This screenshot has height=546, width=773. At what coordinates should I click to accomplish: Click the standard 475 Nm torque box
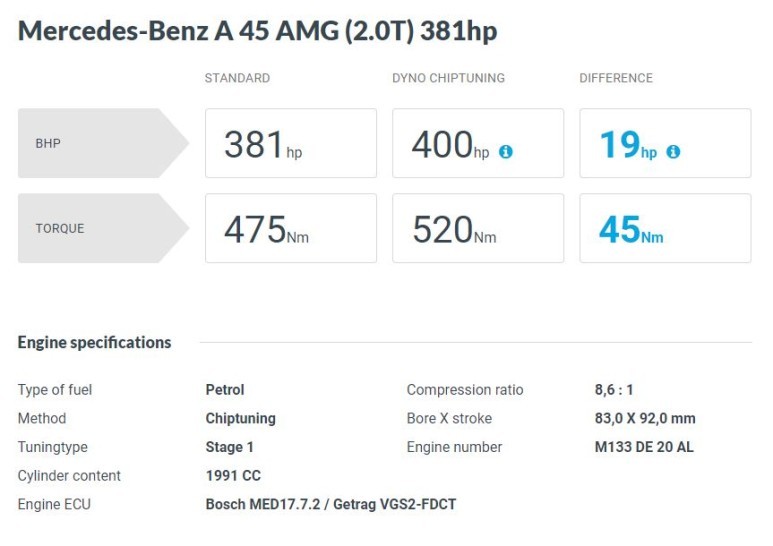tap(290, 229)
